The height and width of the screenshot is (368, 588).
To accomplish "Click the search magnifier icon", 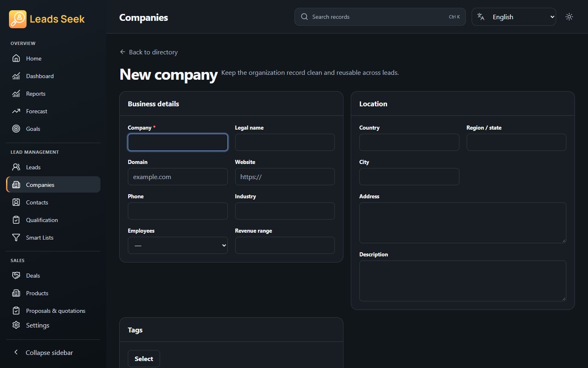I will click(304, 17).
